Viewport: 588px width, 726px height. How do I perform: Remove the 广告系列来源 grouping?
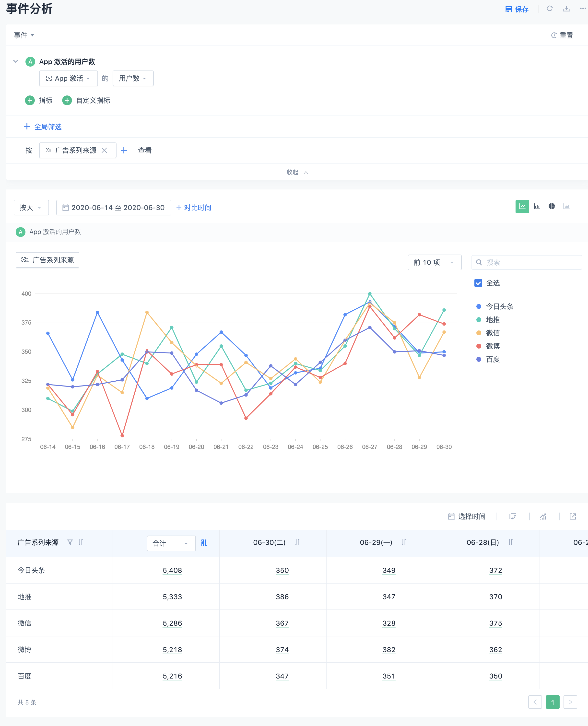[104, 150]
